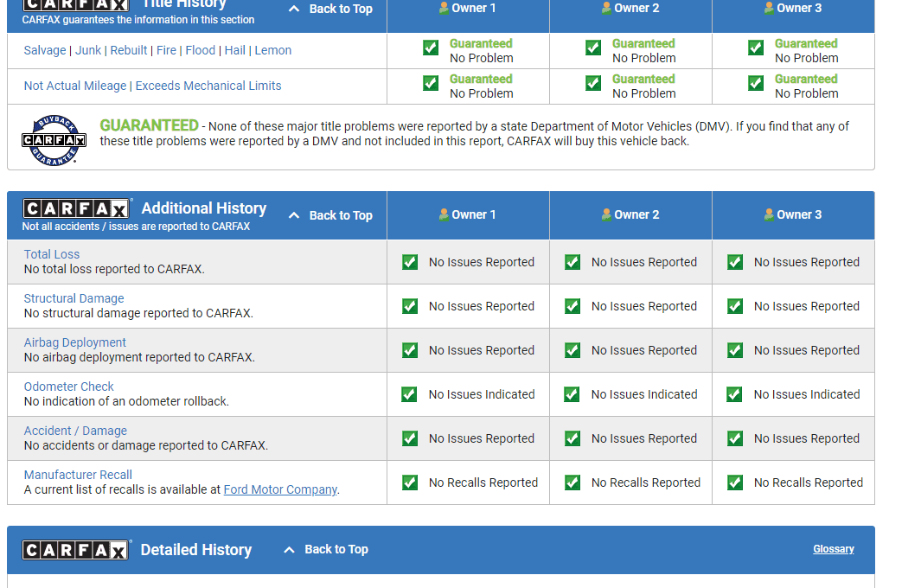Click the CARFAX logo in Additional History header

point(76,208)
